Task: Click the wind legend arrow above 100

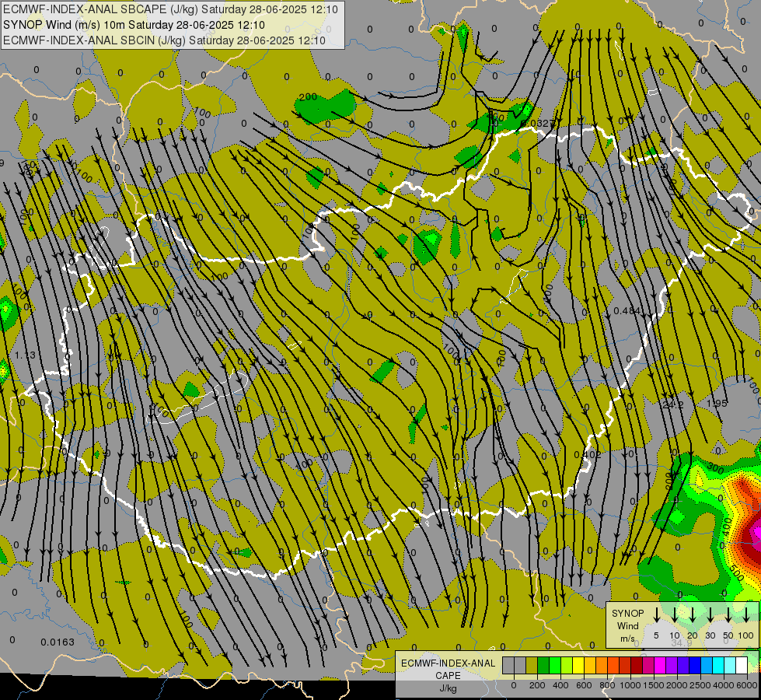Action: [x=746, y=614]
